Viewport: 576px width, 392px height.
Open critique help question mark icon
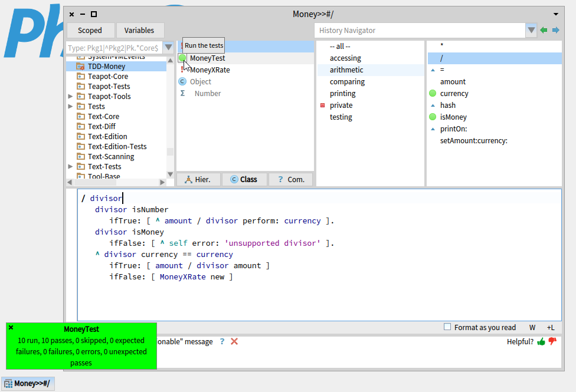(222, 341)
